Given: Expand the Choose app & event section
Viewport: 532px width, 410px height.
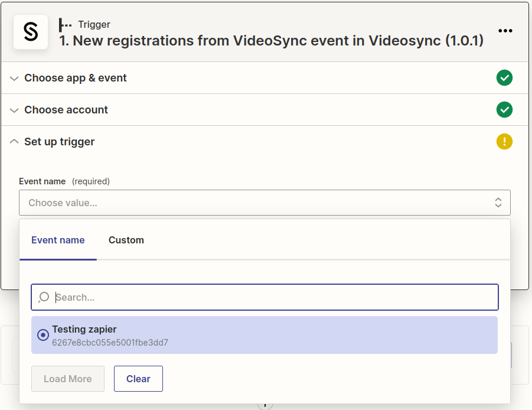Looking at the screenshot, I should pos(14,77).
